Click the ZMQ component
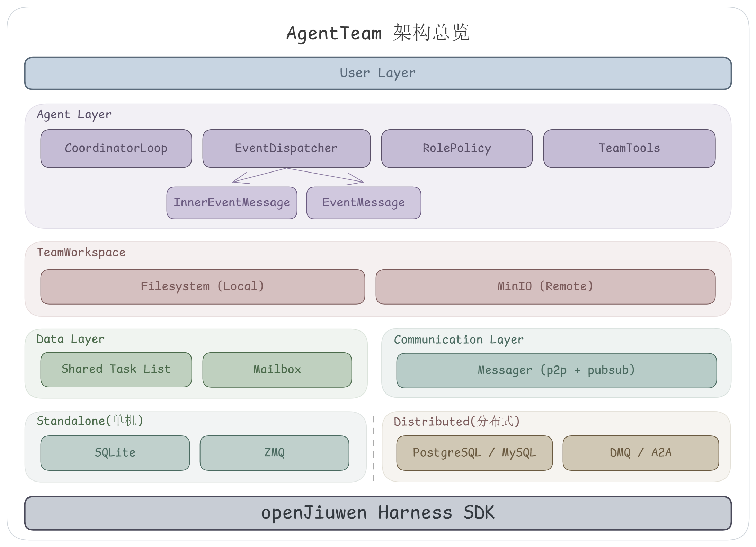The image size is (756, 547). pos(274,452)
